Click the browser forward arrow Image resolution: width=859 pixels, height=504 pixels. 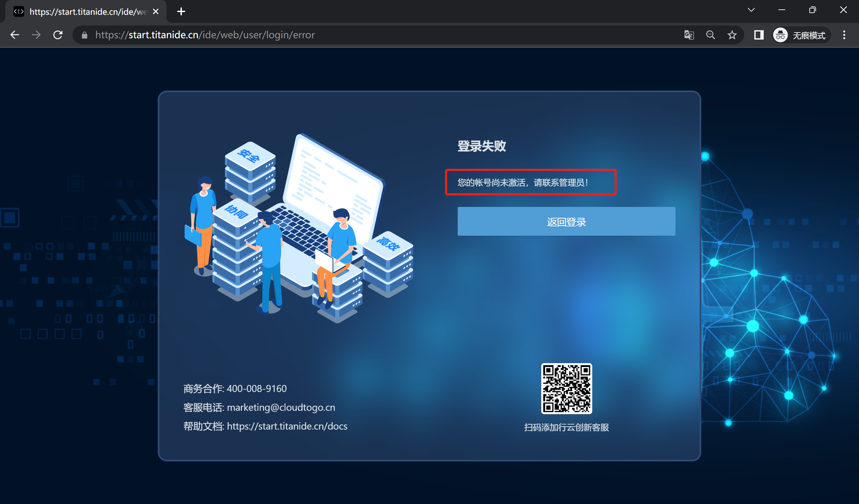pos(36,35)
